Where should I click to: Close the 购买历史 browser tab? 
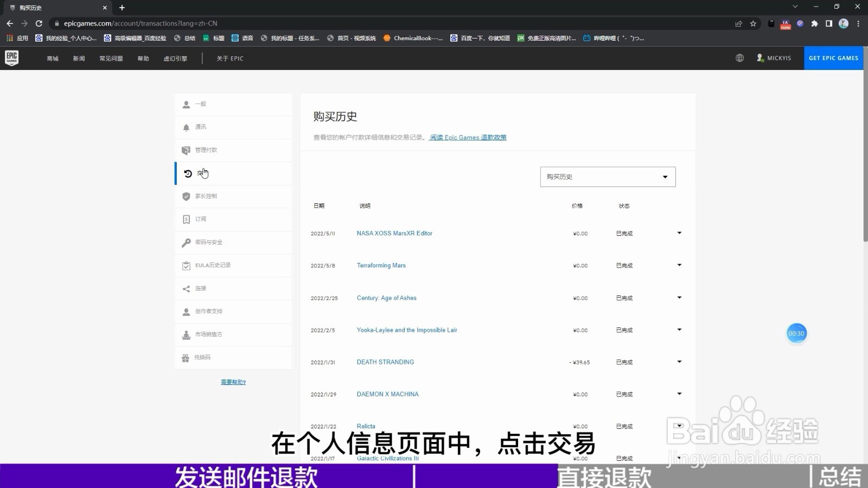tap(105, 8)
